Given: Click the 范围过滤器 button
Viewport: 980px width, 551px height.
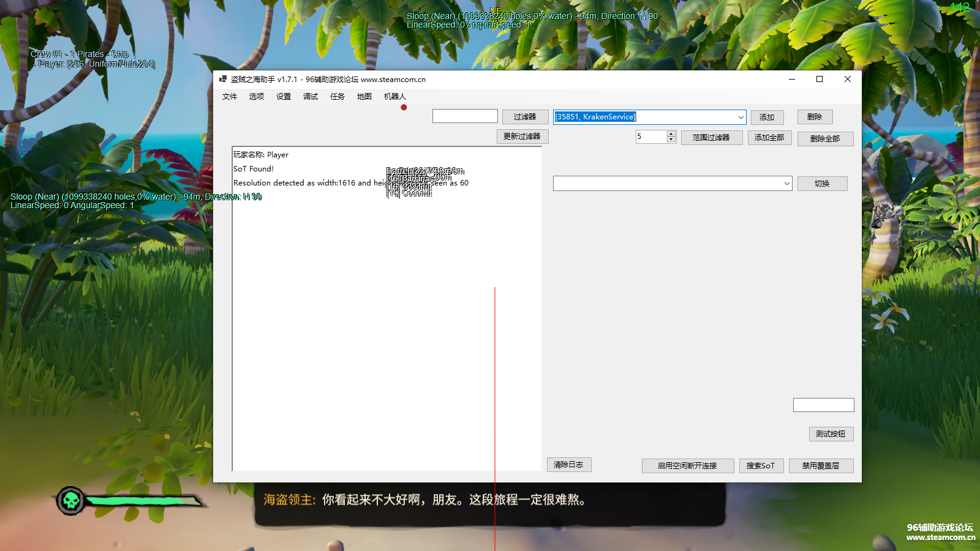Looking at the screenshot, I should coord(712,138).
